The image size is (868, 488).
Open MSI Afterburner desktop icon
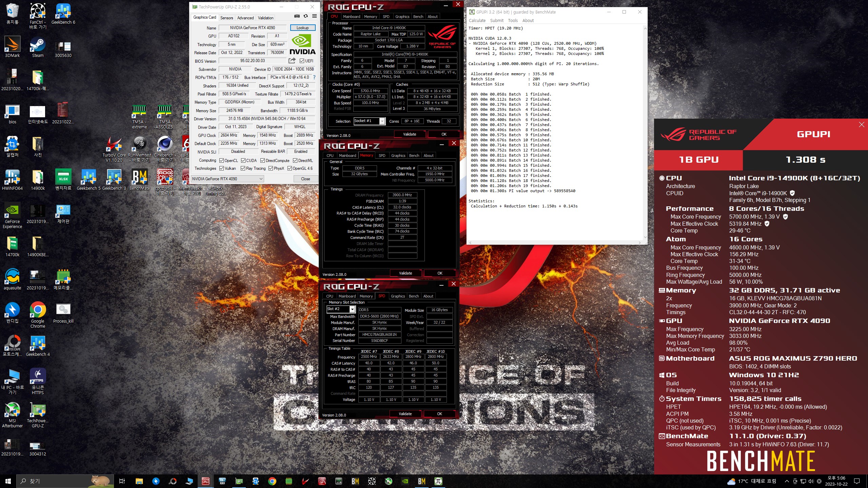coord(13,415)
